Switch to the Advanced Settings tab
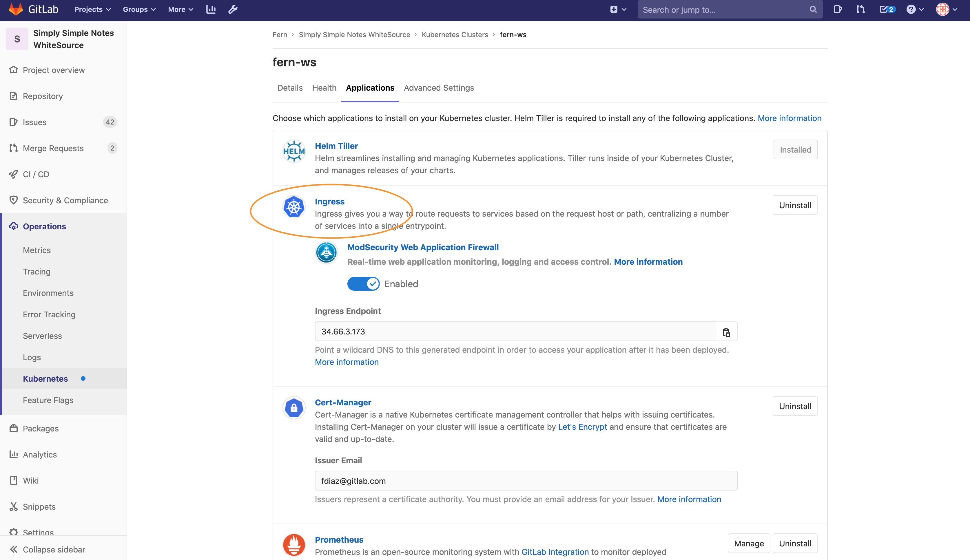The width and height of the screenshot is (970, 560). coord(439,88)
